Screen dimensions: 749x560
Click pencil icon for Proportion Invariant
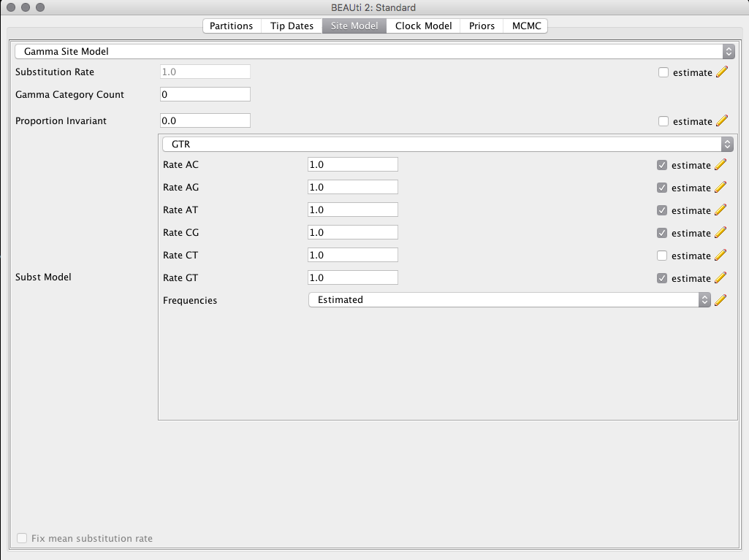722,120
